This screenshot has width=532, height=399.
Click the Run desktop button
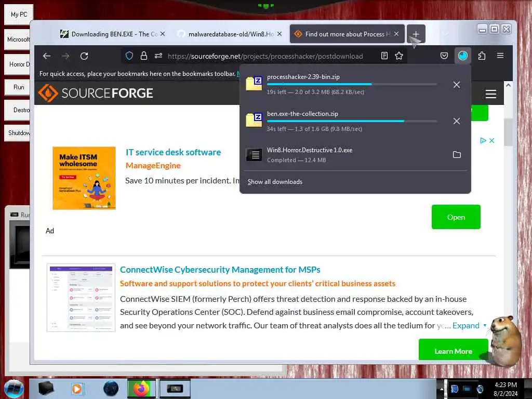click(x=18, y=87)
